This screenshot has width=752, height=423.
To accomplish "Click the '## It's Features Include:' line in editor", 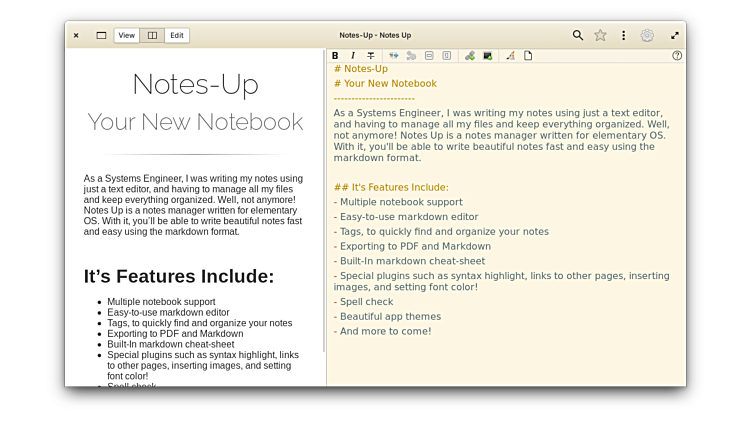I will pyautogui.click(x=391, y=187).
